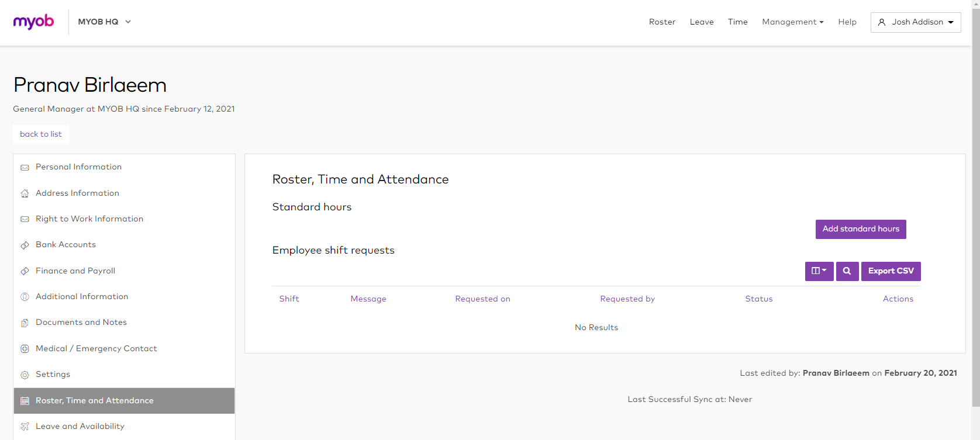Click the Address Information home icon
This screenshot has height=440, width=980.
tap(25, 193)
